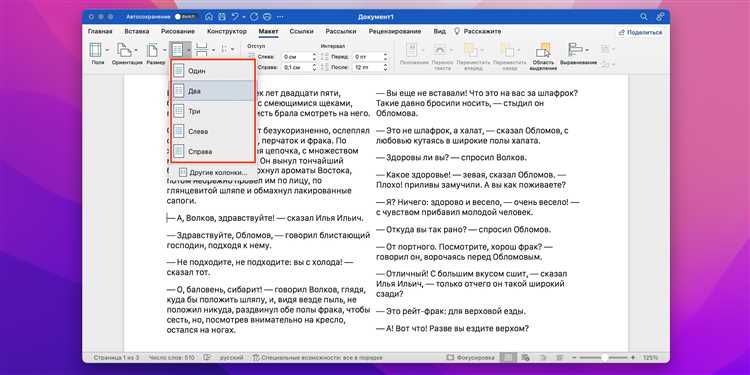
Task: Switch to web layout view in status bar
Action: 525,357
